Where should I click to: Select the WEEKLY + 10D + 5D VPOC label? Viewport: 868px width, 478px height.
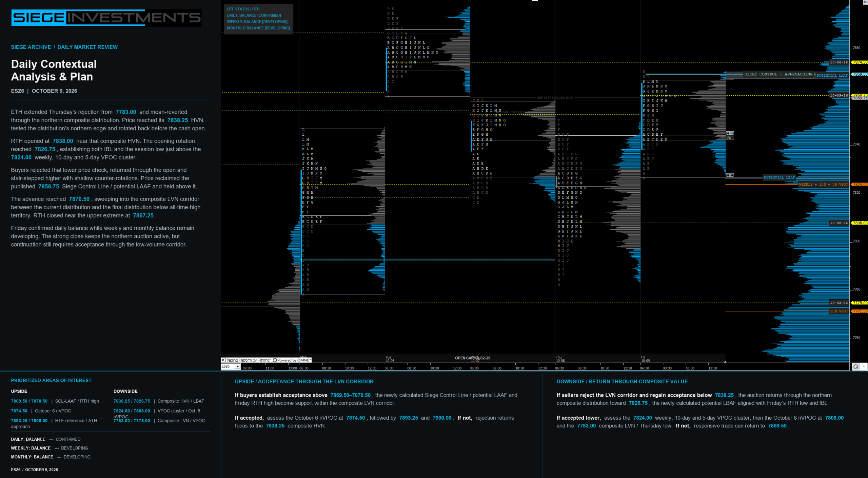coord(823,185)
